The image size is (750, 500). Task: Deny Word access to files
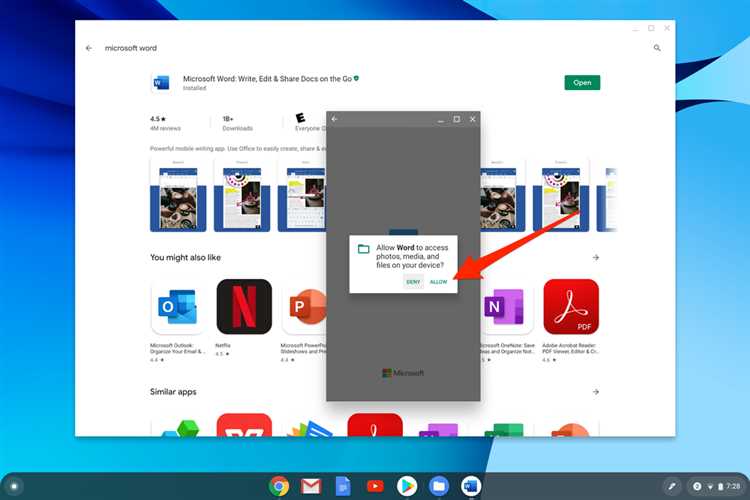(413, 282)
